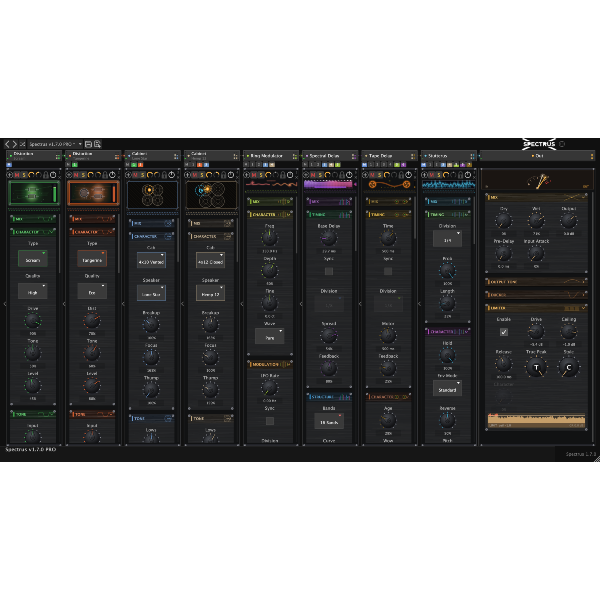The height and width of the screenshot is (600, 600).
Task: Click the Ring Modulator module header
Action: [271, 156]
